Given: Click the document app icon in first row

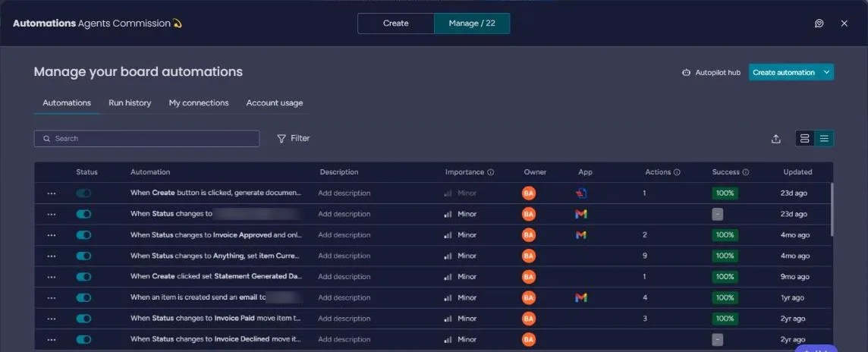Looking at the screenshot, I should coord(580,193).
